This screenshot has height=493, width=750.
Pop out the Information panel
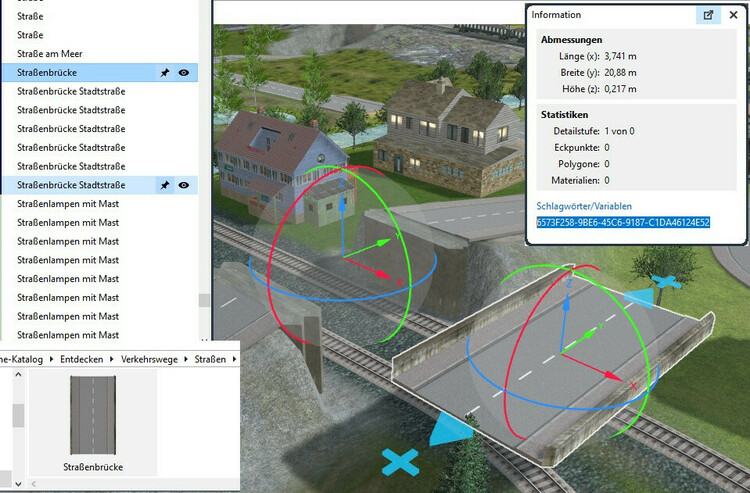coord(708,15)
